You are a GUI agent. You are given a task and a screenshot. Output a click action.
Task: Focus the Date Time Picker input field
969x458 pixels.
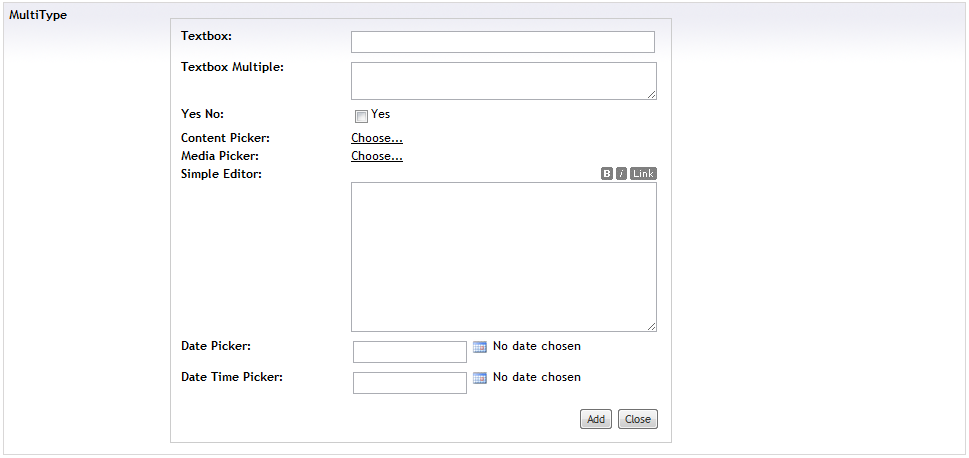pyautogui.click(x=410, y=383)
